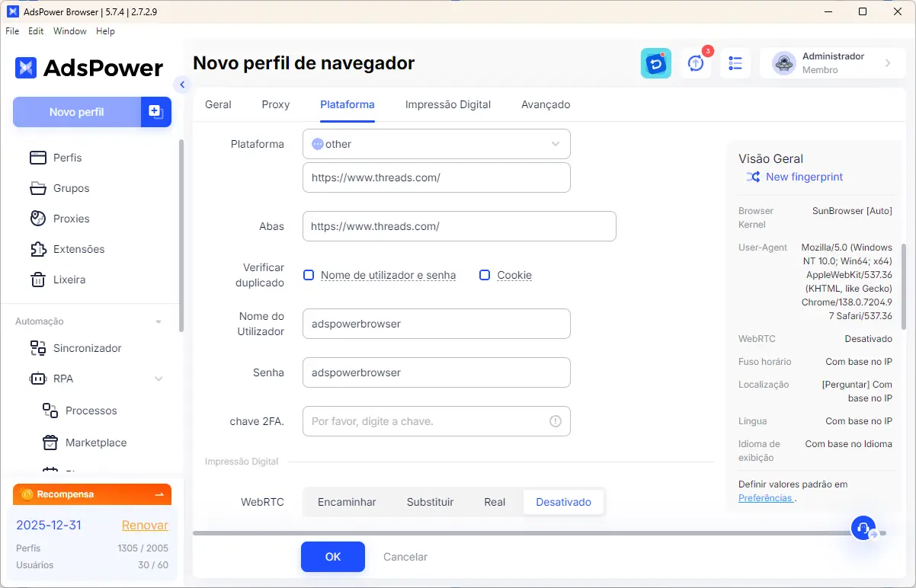The image size is (916, 588).
Task: Open the File menu
Action: coord(12,31)
